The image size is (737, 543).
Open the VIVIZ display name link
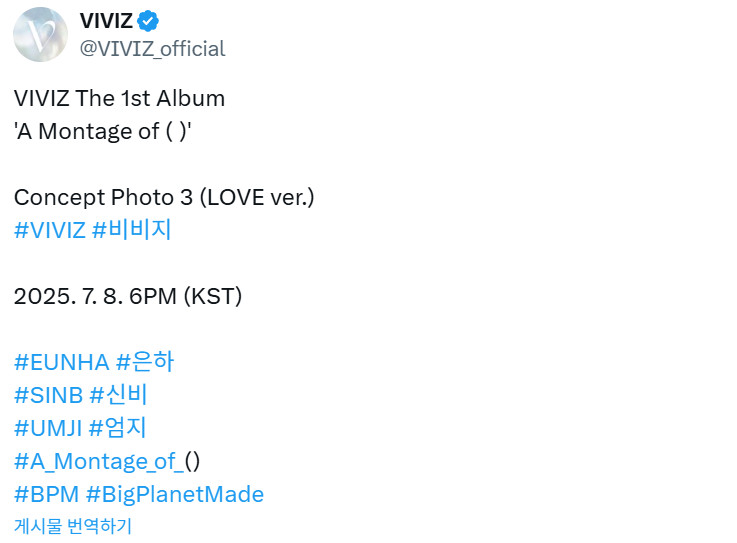106,20
